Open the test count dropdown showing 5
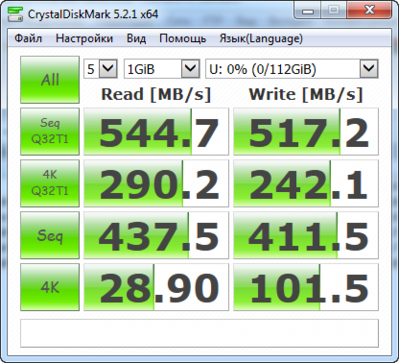 pos(100,69)
